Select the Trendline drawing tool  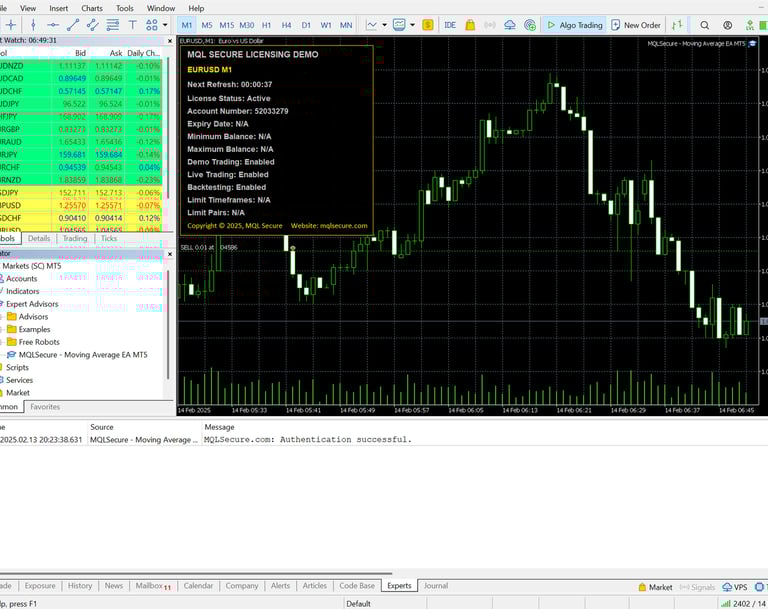(73, 25)
